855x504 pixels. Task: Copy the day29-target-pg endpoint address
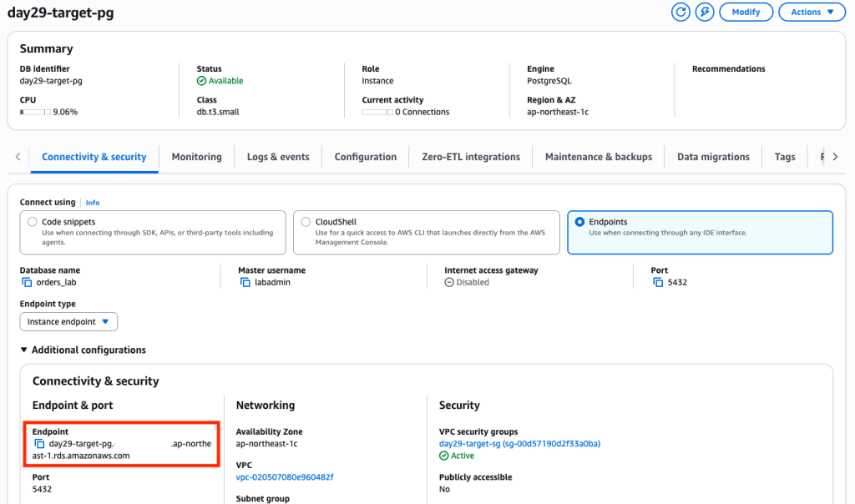tap(39, 444)
